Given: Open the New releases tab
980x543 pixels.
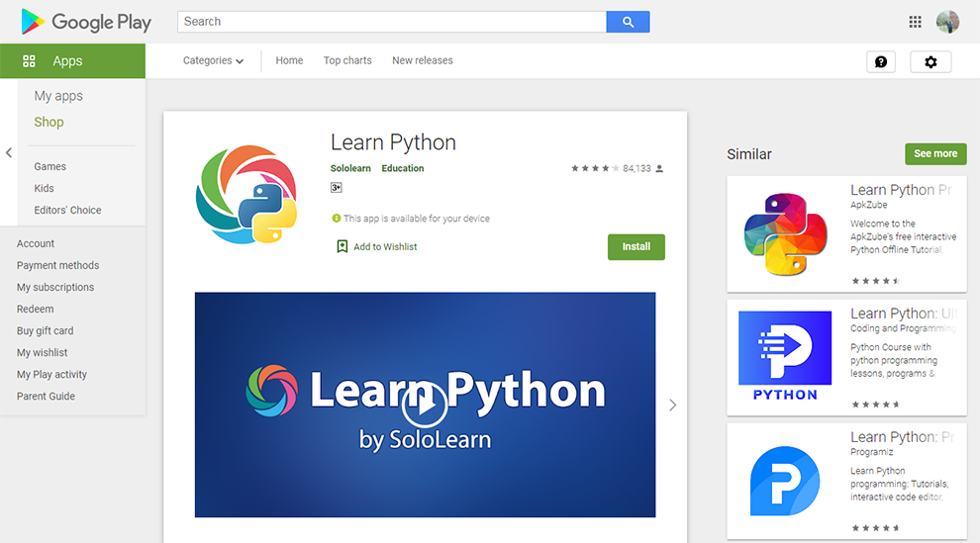Looking at the screenshot, I should click(x=423, y=60).
